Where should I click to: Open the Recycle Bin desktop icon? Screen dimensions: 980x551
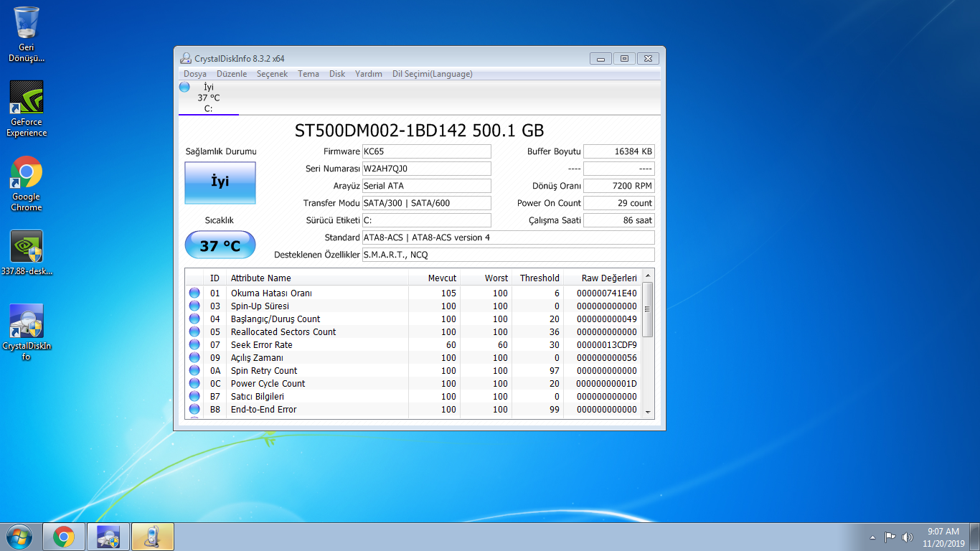coord(27,34)
